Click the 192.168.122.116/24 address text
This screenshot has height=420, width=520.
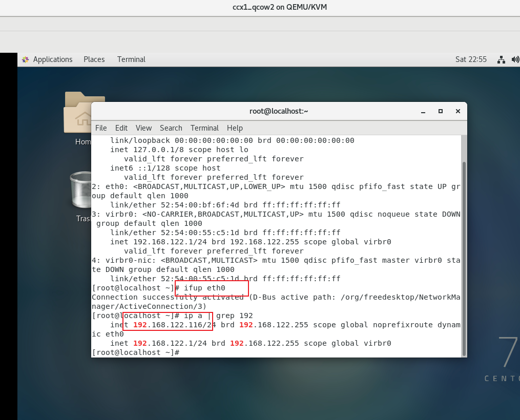pyautogui.click(x=174, y=325)
